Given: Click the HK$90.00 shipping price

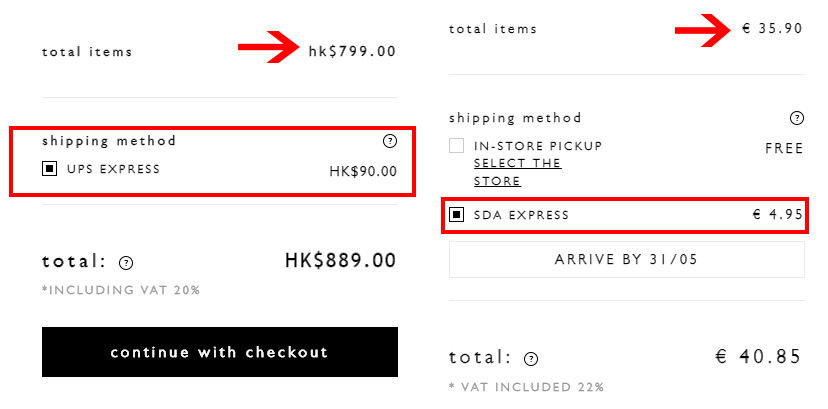Looking at the screenshot, I should point(363,172).
